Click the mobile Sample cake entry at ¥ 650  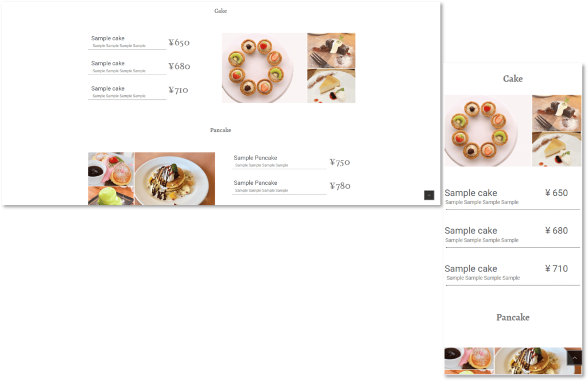pyautogui.click(x=512, y=197)
